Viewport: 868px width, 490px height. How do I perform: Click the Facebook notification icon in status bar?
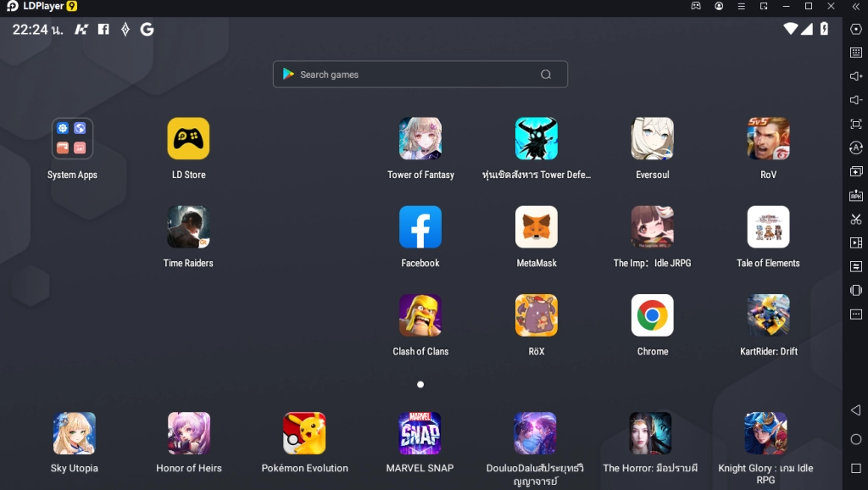(x=103, y=29)
